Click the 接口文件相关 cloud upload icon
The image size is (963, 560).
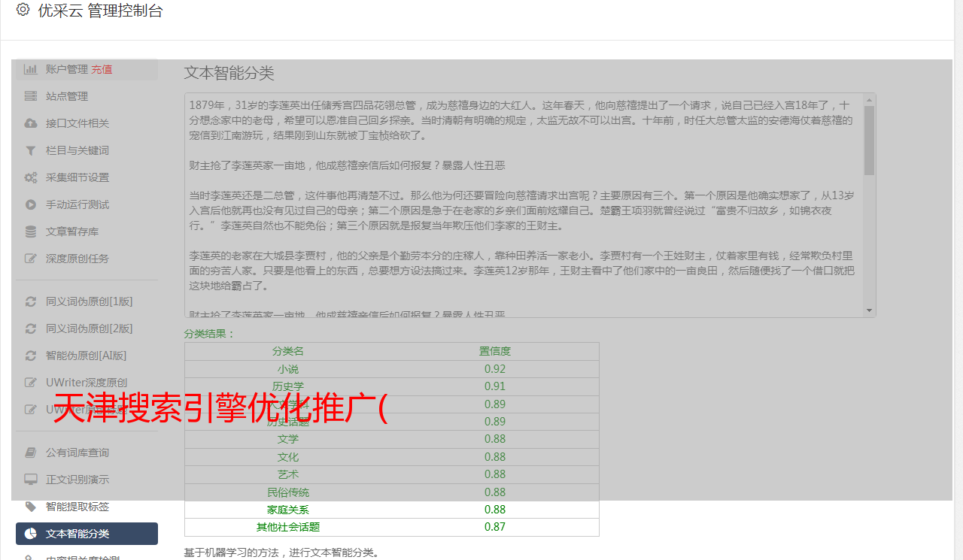[x=30, y=123]
